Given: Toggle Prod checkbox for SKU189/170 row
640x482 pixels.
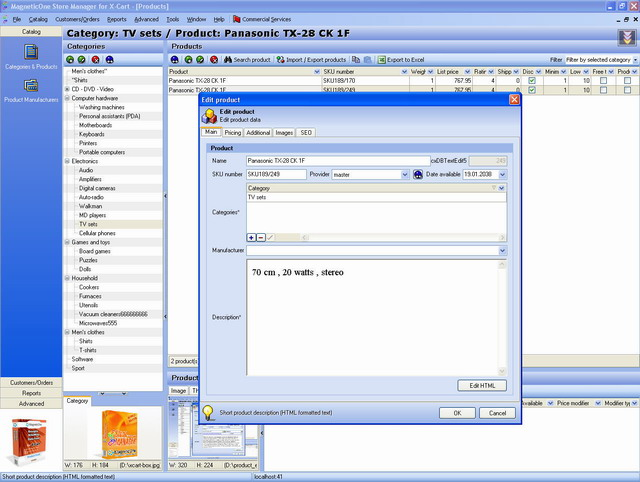Looking at the screenshot, I should [627, 80].
